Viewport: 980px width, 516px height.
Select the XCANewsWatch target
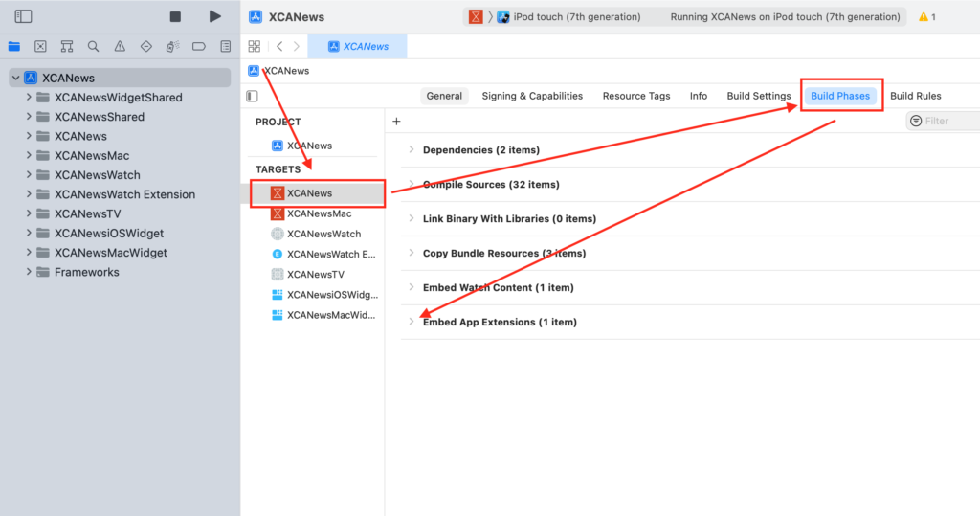click(x=316, y=234)
